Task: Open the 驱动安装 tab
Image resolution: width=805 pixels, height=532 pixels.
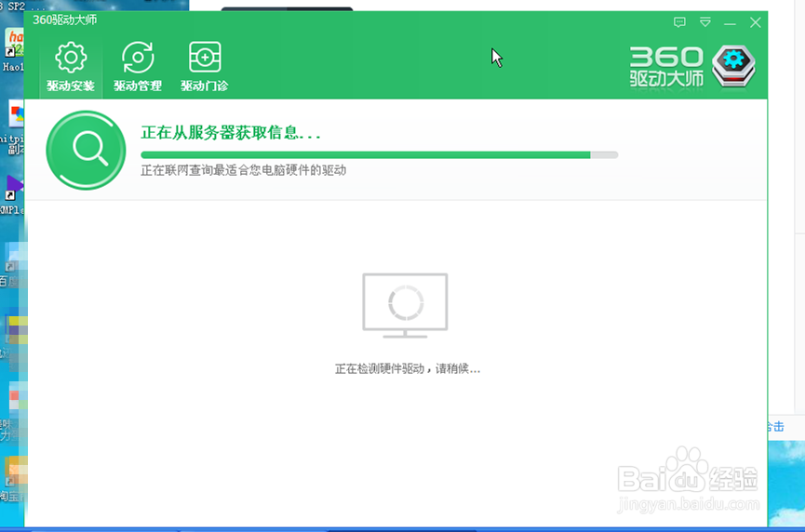Action: pyautogui.click(x=71, y=67)
